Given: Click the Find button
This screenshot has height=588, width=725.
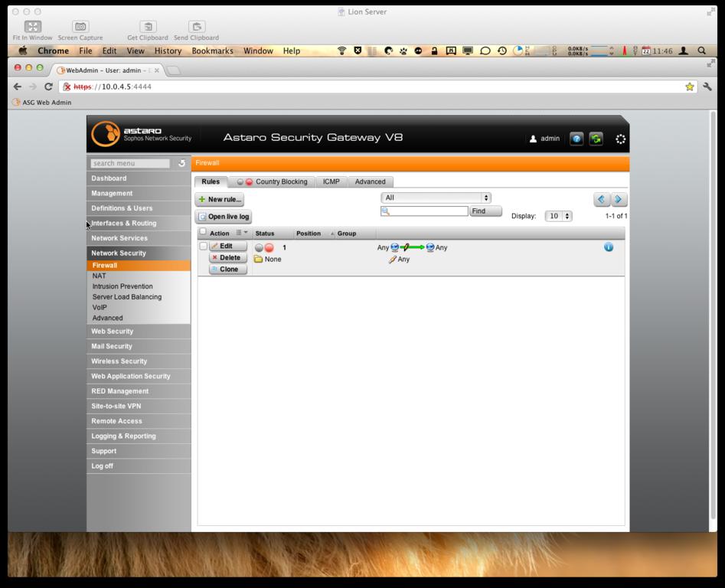Looking at the screenshot, I should 485,211.
